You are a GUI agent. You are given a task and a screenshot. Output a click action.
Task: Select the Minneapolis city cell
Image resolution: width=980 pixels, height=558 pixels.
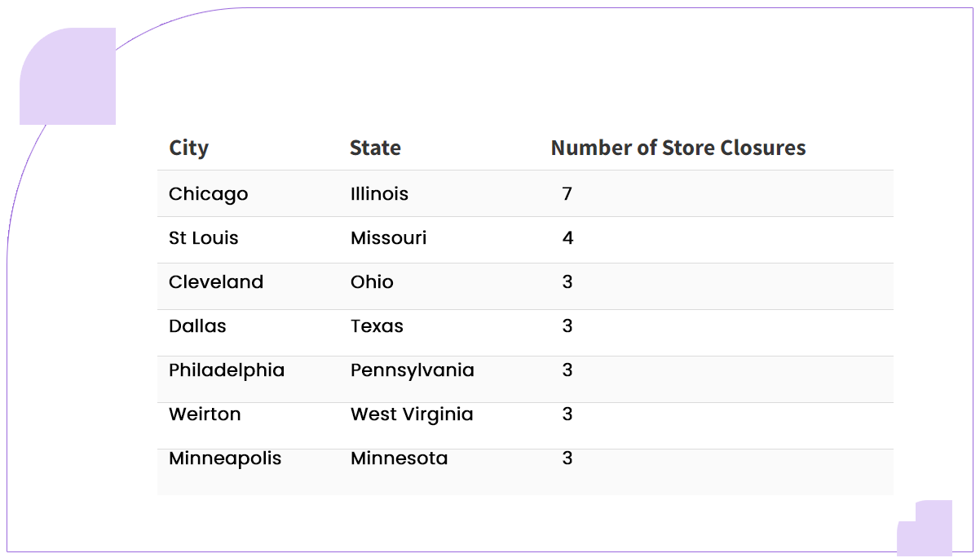225,458
